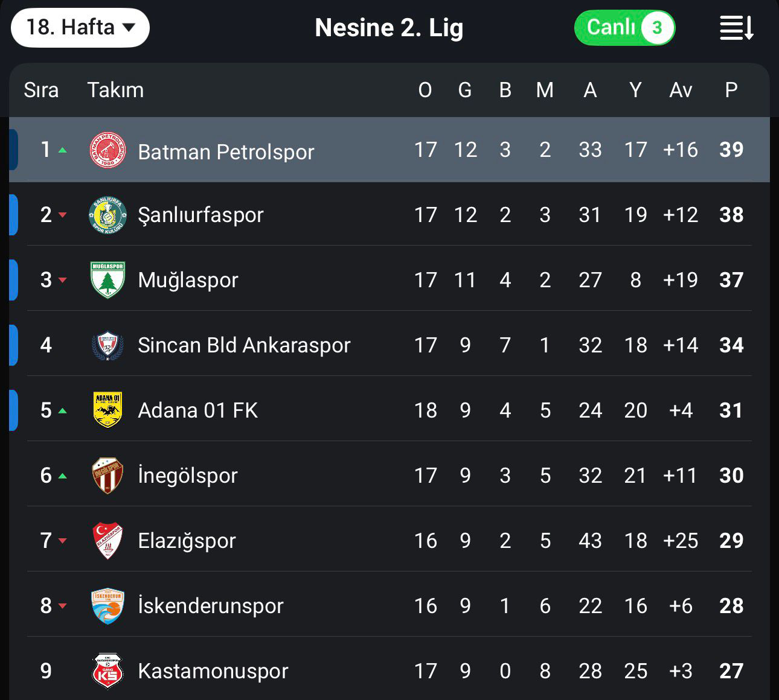Open the sort order icon at top right
This screenshot has width=779, height=700.
[x=736, y=28]
